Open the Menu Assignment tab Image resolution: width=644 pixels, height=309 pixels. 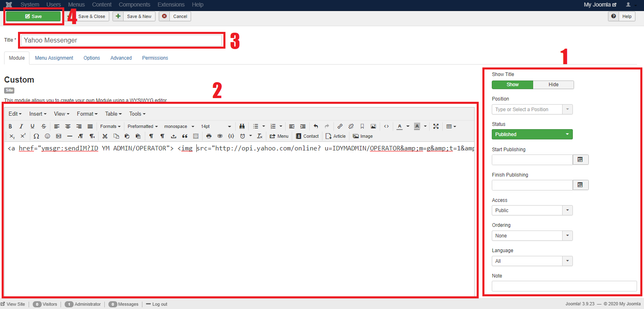[x=54, y=58]
